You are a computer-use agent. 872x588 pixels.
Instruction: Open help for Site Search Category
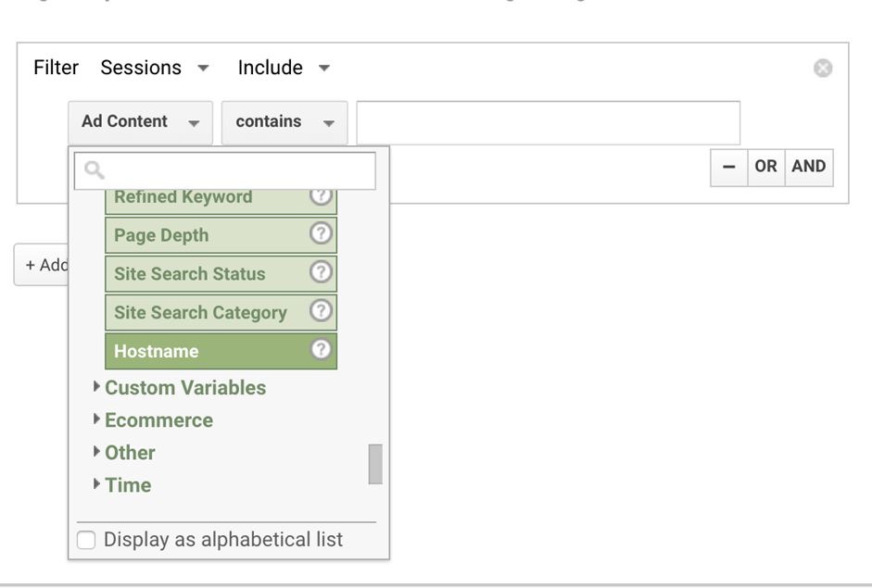pyautogui.click(x=322, y=312)
